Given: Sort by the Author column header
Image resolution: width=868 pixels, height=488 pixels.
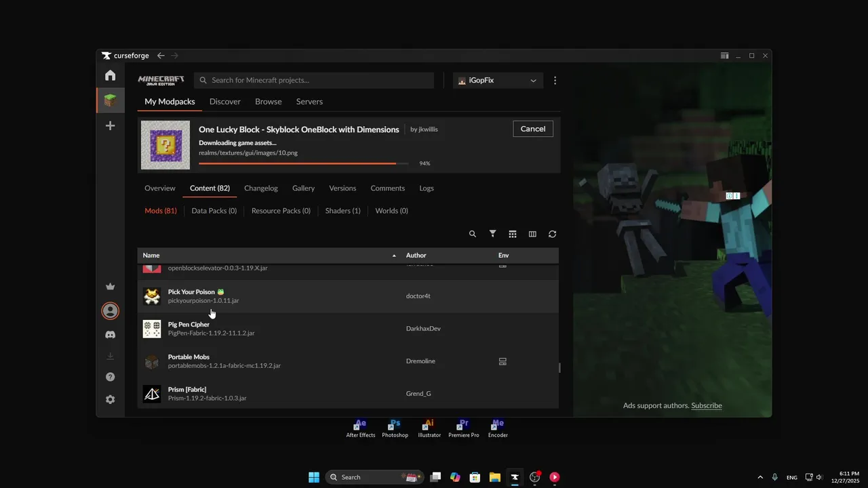Looking at the screenshot, I should (416, 256).
